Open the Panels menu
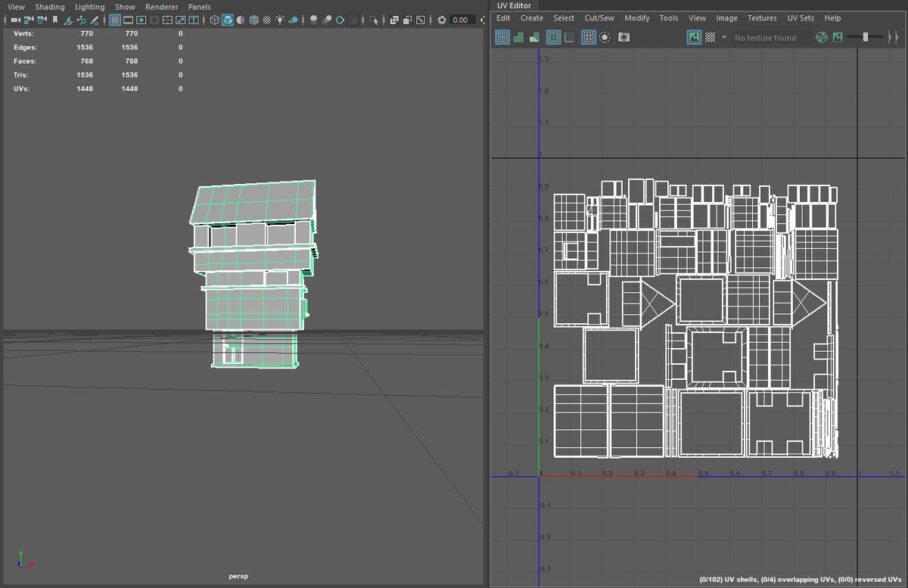908x588 pixels. click(x=199, y=7)
